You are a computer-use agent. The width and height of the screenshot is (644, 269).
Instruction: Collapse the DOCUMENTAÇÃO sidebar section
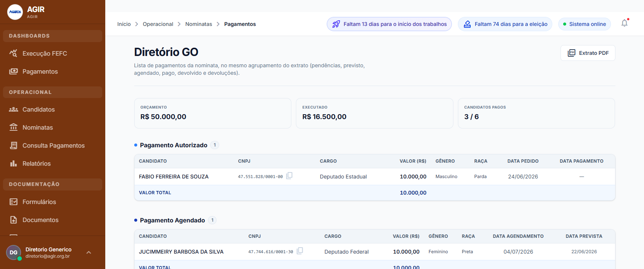point(53,184)
